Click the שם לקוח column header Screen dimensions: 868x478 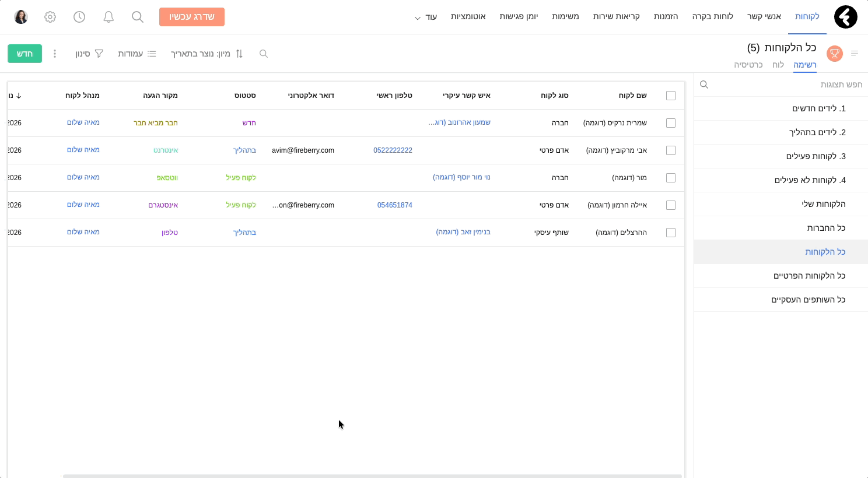[633, 96]
